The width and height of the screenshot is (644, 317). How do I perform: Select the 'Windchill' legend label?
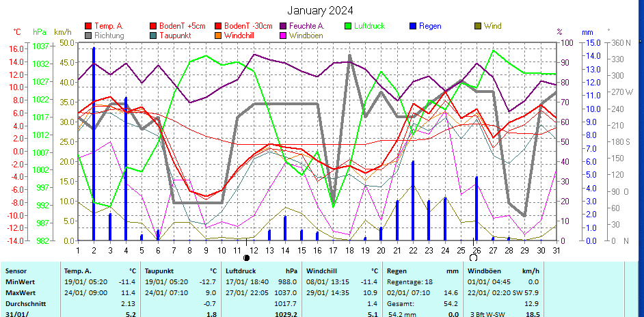click(239, 36)
